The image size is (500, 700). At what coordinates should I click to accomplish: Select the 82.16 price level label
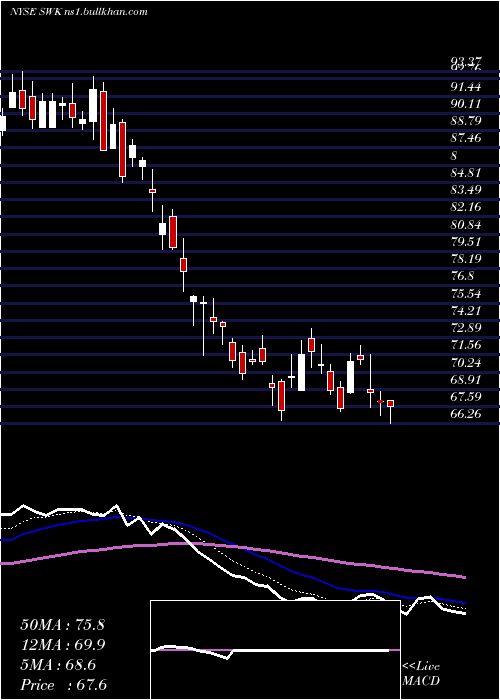(x=466, y=207)
